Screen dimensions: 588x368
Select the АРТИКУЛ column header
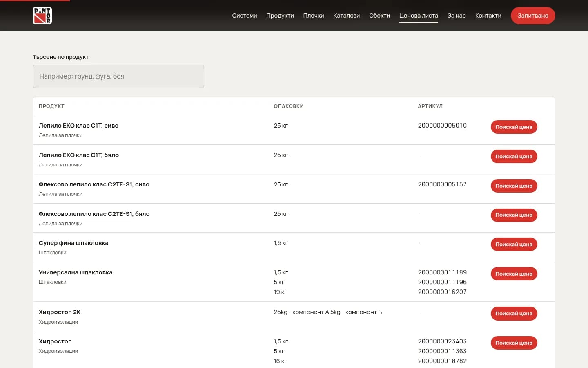point(430,106)
